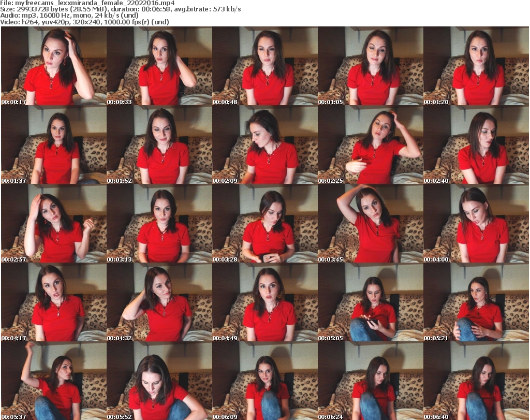530x420 pixels.
Task: Open the thumbnail at 00:01:52
Action: (159, 144)
